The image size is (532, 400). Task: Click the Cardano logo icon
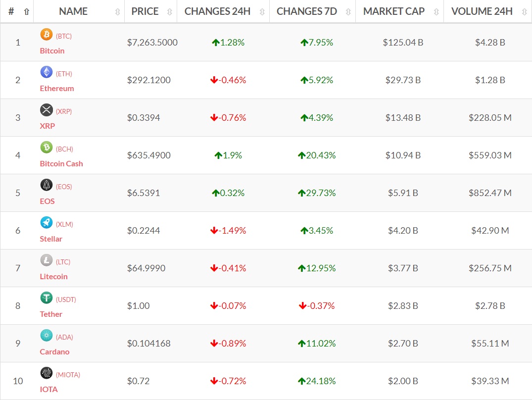point(47,336)
